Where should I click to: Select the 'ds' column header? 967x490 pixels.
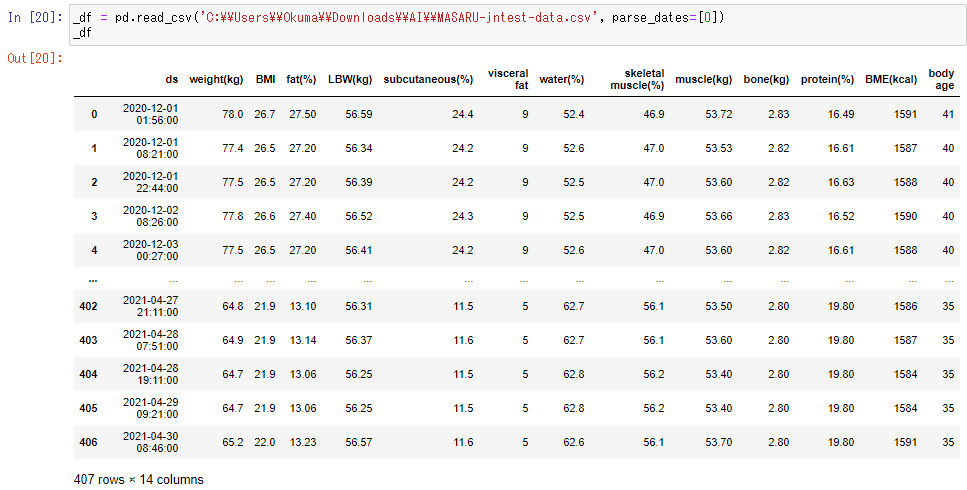[171, 80]
